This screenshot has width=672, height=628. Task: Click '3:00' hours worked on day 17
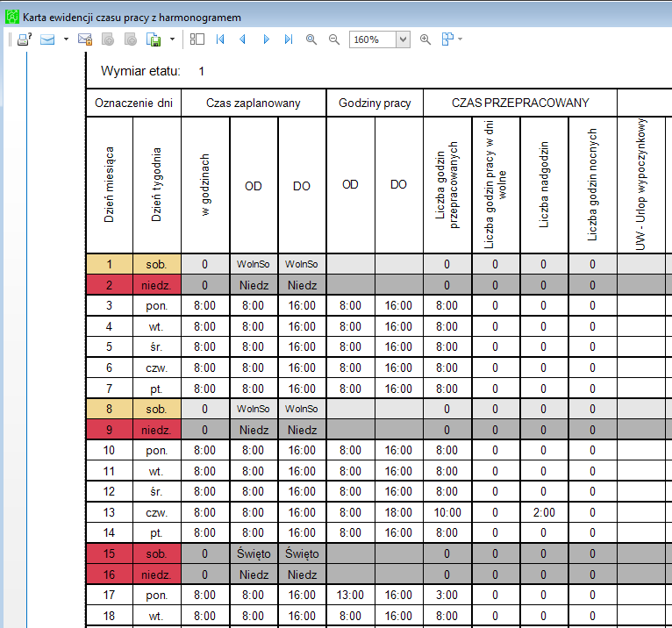tap(447, 595)
